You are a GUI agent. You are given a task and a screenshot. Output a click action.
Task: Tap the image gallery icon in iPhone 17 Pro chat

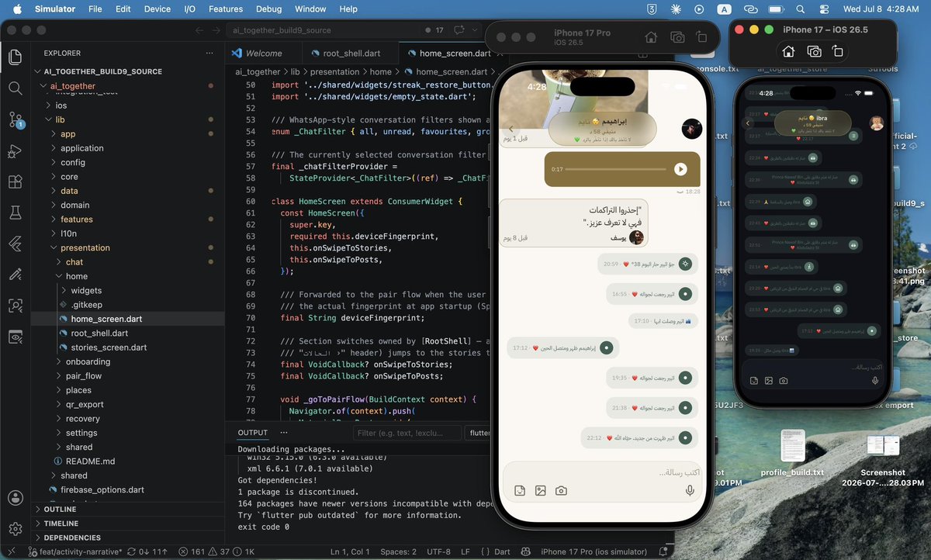coord(541,490)
